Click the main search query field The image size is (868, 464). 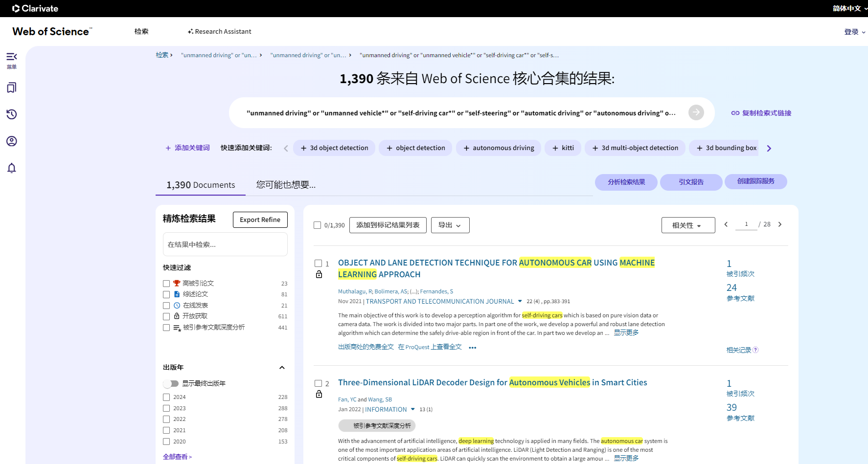coord(461,113)
